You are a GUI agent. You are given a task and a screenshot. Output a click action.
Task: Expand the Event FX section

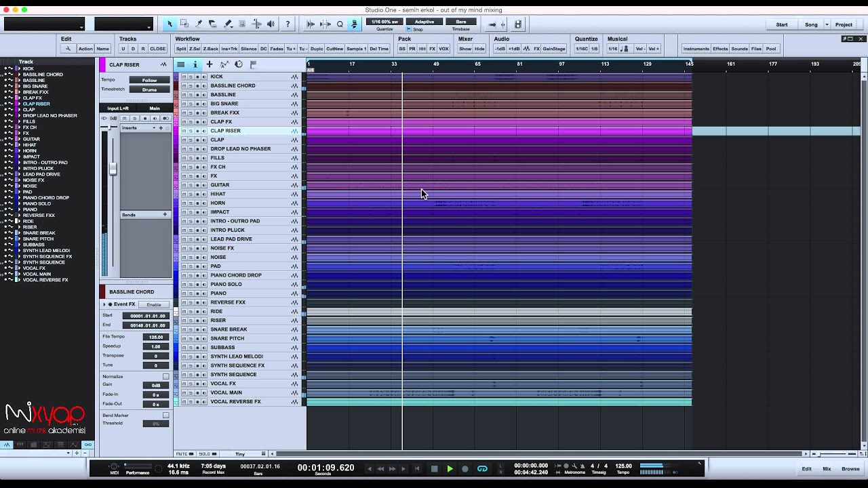pyautogui.click(x=104, y=304)
